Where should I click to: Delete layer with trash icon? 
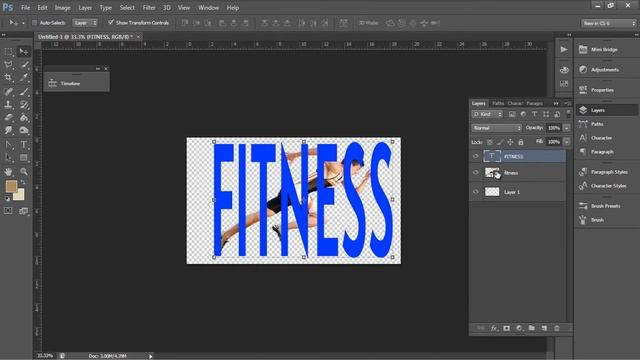click(557, 328)
